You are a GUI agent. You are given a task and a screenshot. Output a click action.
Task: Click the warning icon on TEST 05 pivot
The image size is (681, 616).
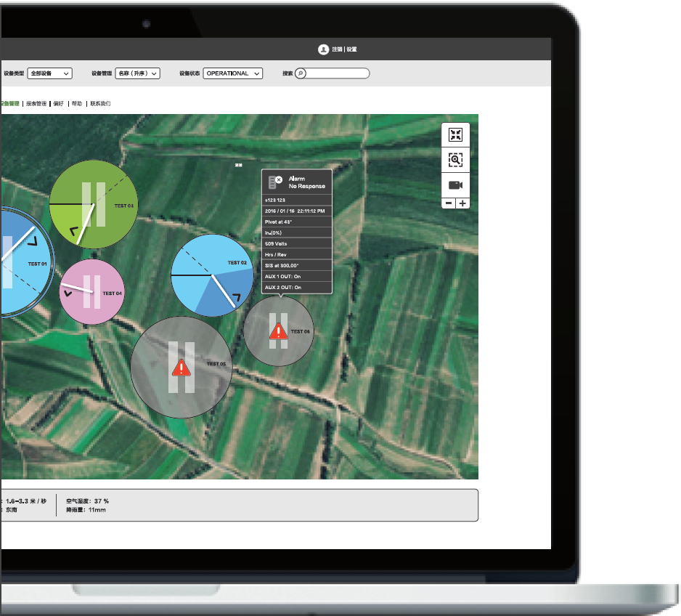pos(181,368)
